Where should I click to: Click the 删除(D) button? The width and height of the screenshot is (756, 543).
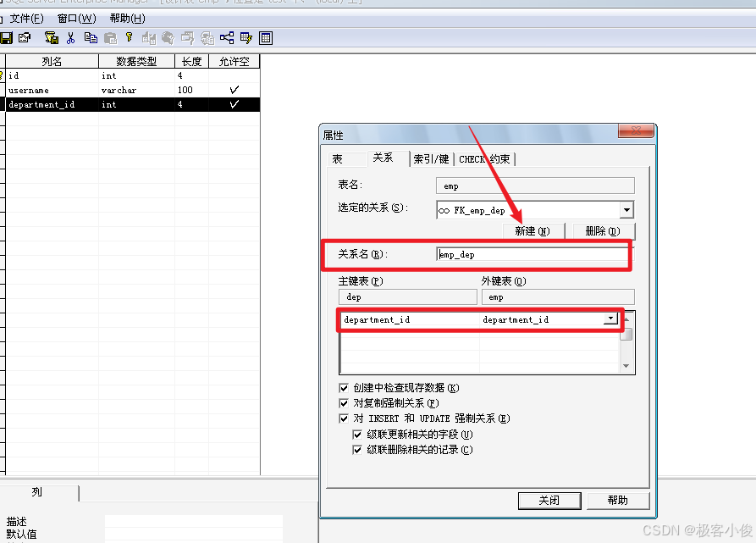click(603, 231)
